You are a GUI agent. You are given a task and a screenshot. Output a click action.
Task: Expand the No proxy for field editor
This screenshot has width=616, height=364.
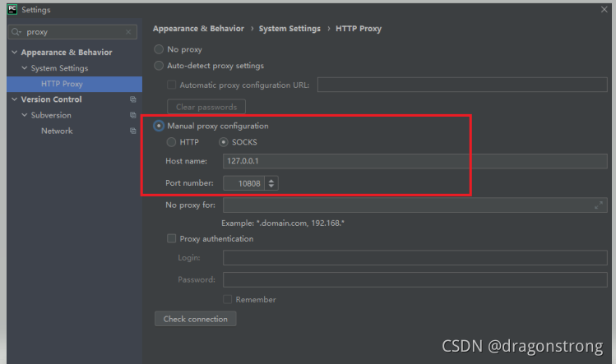(599, 205)
